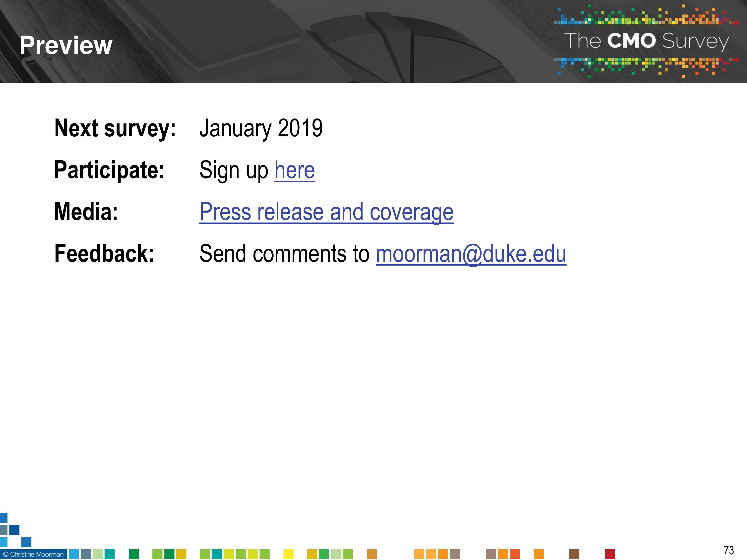Click the © Christine Moorman copyright label

33,554
